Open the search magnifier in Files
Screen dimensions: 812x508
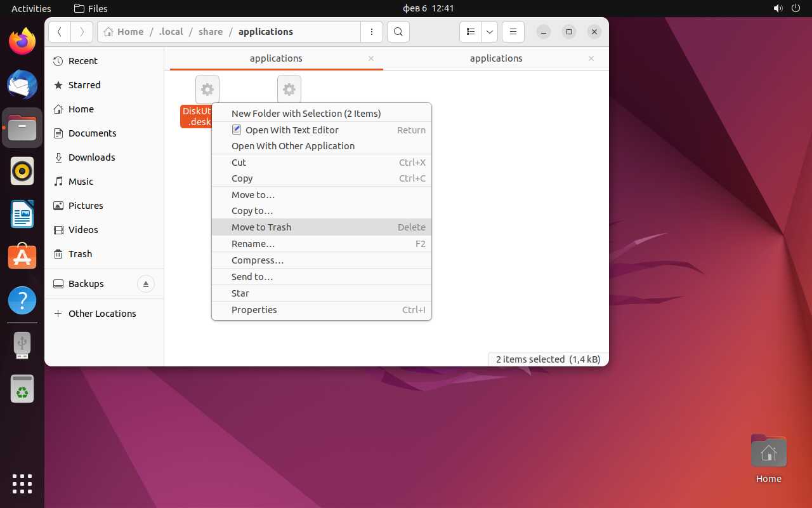[x=398, y=32]
